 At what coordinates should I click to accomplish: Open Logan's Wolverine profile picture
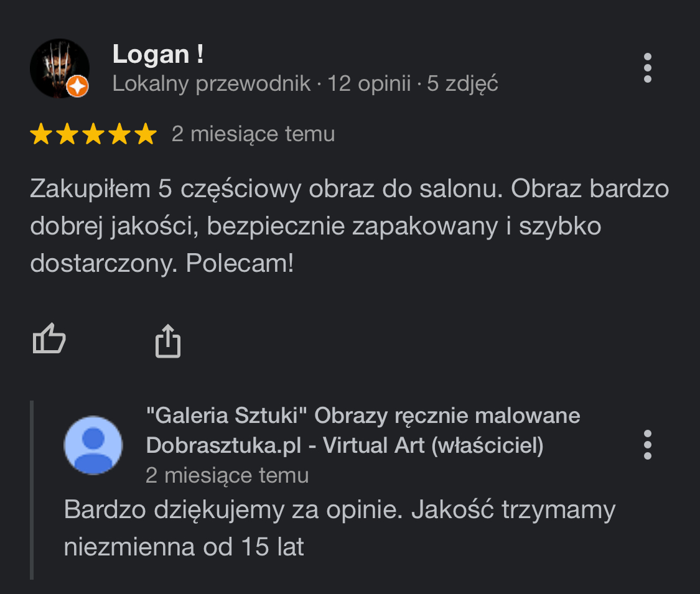pos(60,68)
